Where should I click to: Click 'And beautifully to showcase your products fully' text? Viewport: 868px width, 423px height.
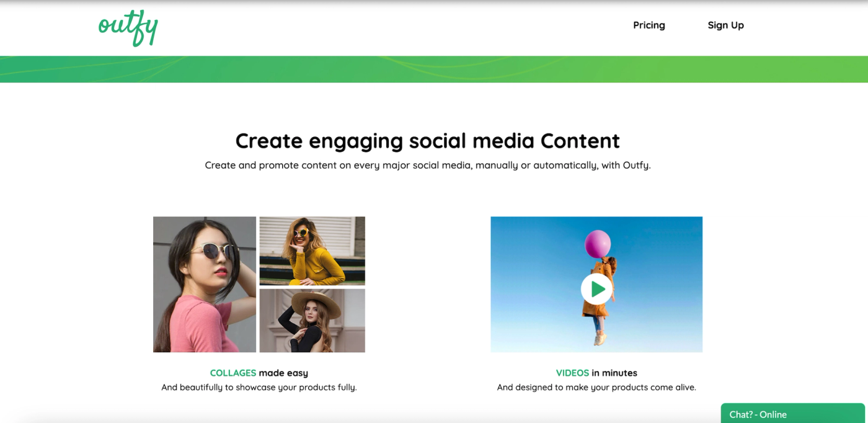[259, 387]
